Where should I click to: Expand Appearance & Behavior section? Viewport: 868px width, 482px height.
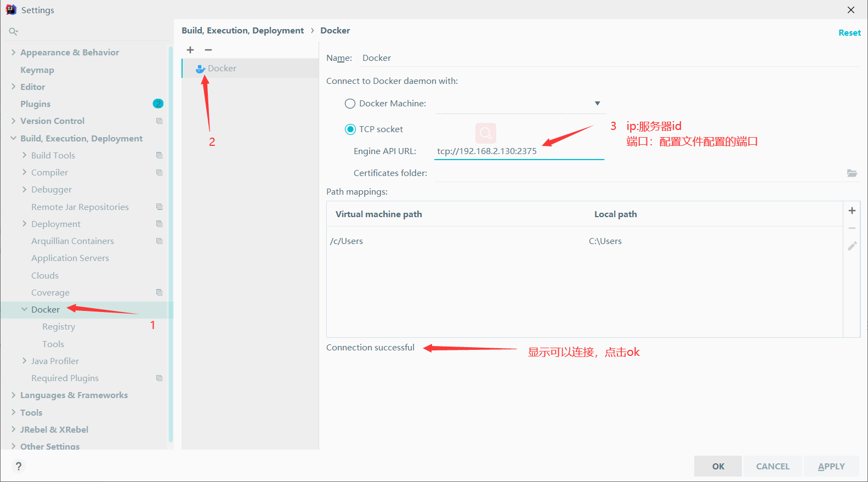(13, 52)
